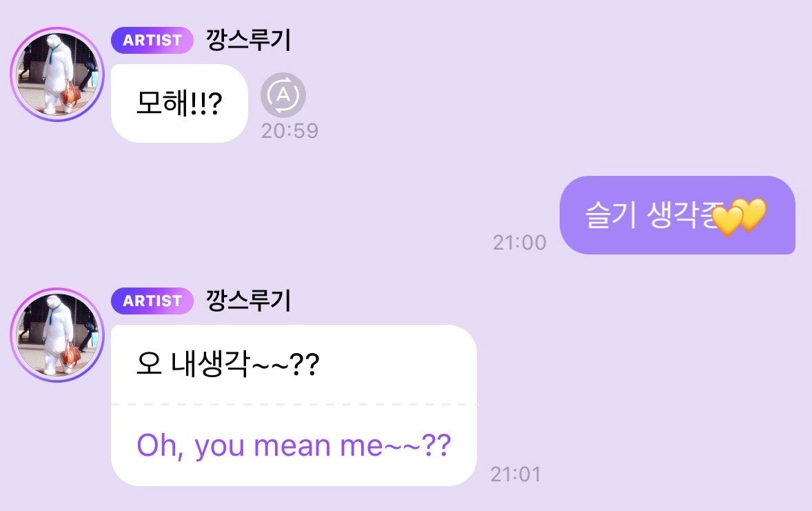Tap the 21:01 timestamp
Image resolution: width=812 pixels, height=511 pixels.
click(x=516, y=474)
